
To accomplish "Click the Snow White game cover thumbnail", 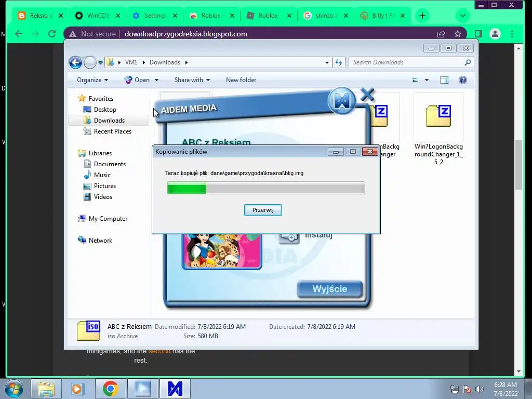I will click(222, 251).
